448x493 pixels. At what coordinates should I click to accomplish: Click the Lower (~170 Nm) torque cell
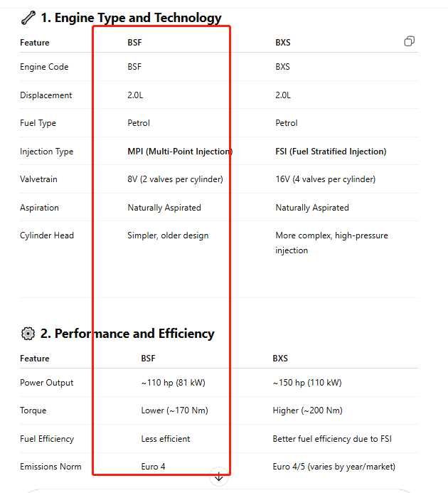pyautogui.click(x=174, y=410)
